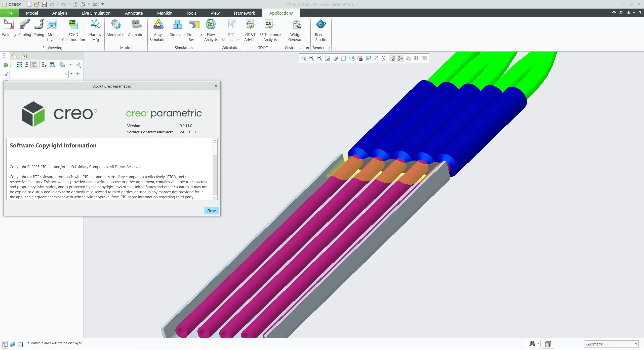The image size is (644, 350).
Task: Start the Mold Layout application
Action: tap(52, 30)
